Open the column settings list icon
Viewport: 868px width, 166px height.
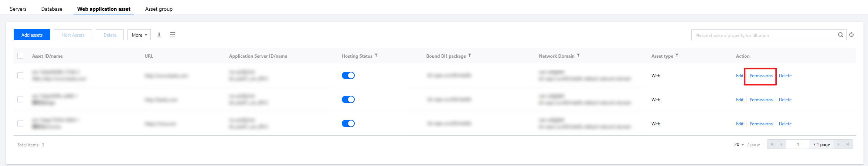pyautogui.click(x=172, y=35)
